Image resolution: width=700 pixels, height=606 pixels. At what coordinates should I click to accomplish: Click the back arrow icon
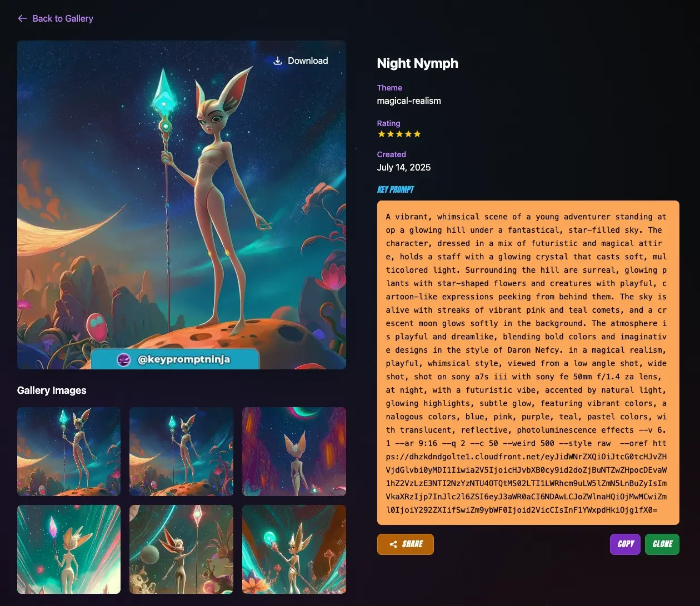(x=22, y=18)
